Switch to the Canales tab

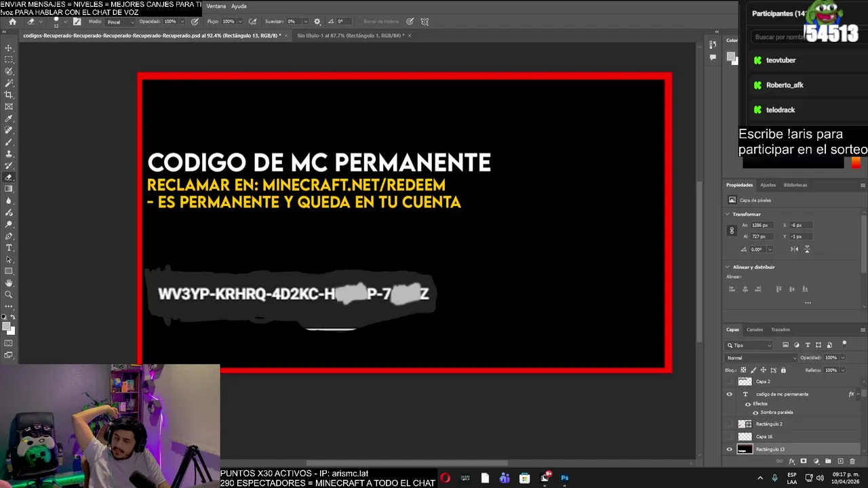[755, 329]
